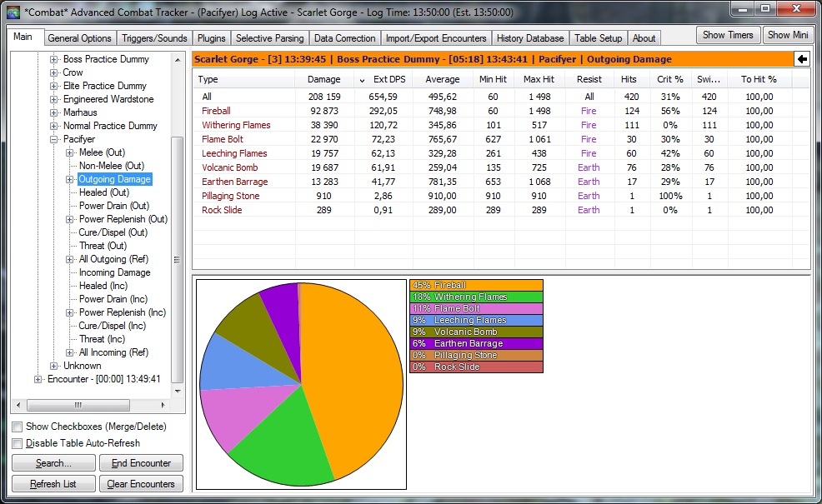Click the orange Fireball legend swatch

(476, 285)
